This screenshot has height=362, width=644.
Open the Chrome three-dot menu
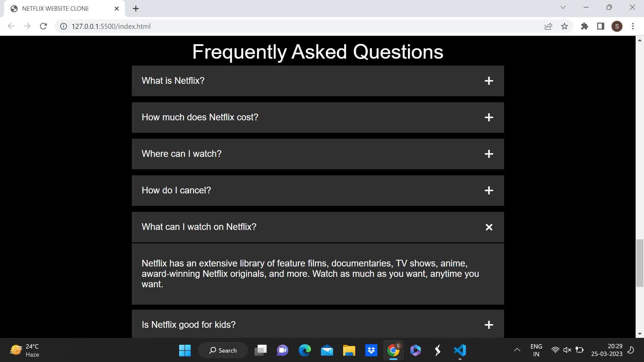coord(633,26)
